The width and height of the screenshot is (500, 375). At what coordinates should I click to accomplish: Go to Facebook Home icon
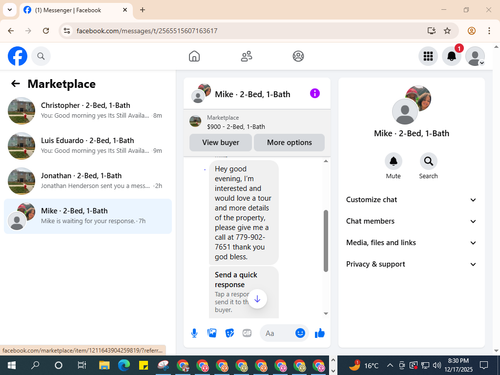coord(194,56)
